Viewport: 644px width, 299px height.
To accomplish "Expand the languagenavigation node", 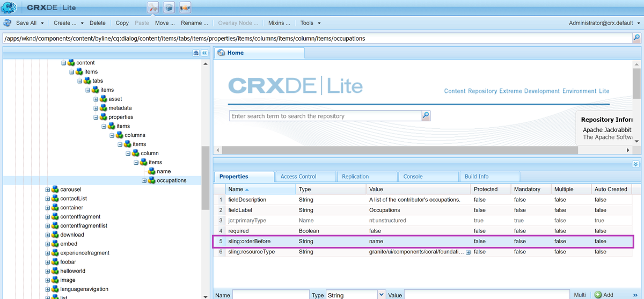I will click(x=48, y=289).
